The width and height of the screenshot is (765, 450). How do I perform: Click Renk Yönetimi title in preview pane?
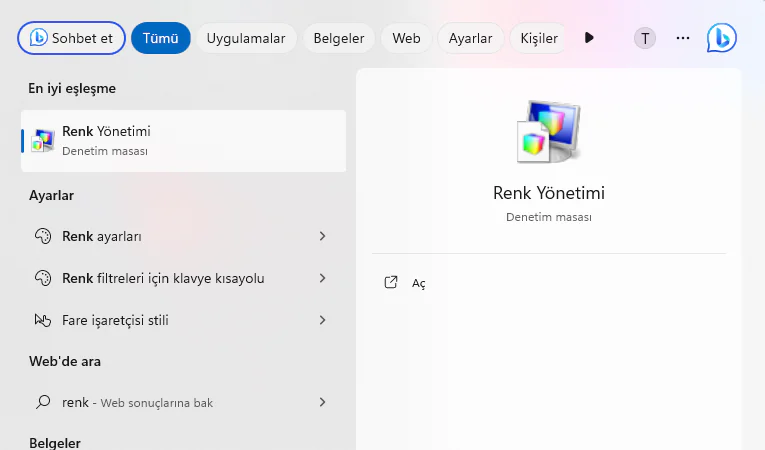pyautogui.click(x=548, y=193)
